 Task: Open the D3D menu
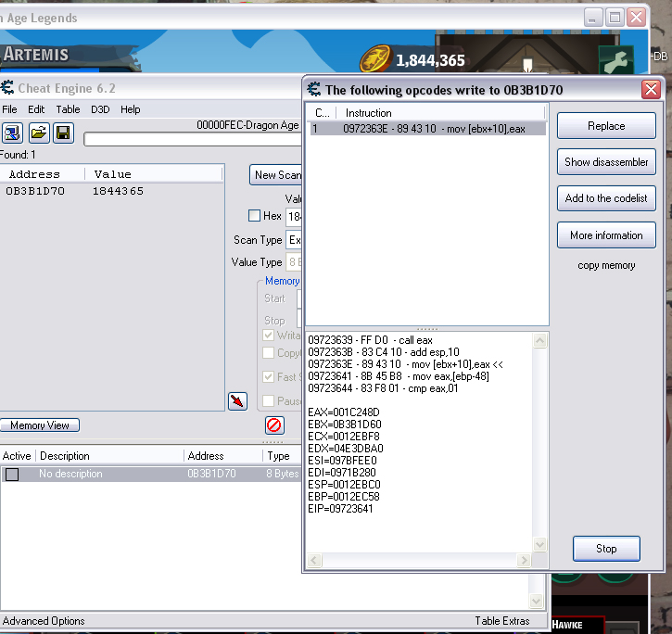(100, 109)
